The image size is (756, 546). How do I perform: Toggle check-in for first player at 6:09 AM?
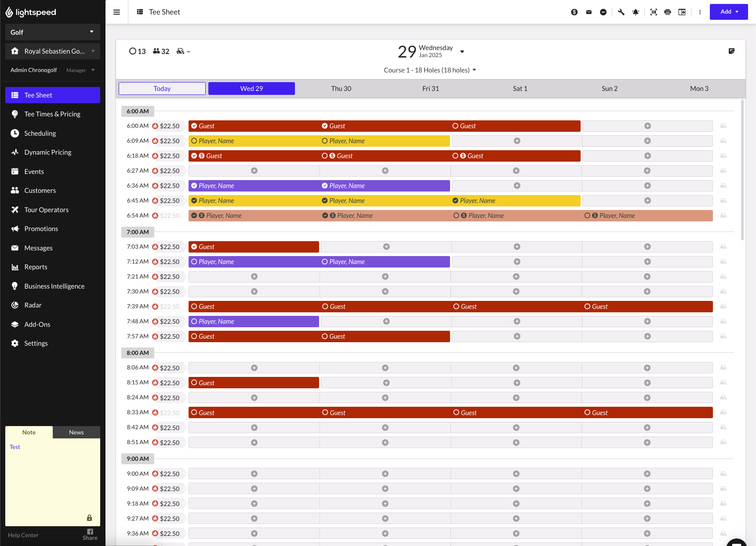[x=194, y=141]
